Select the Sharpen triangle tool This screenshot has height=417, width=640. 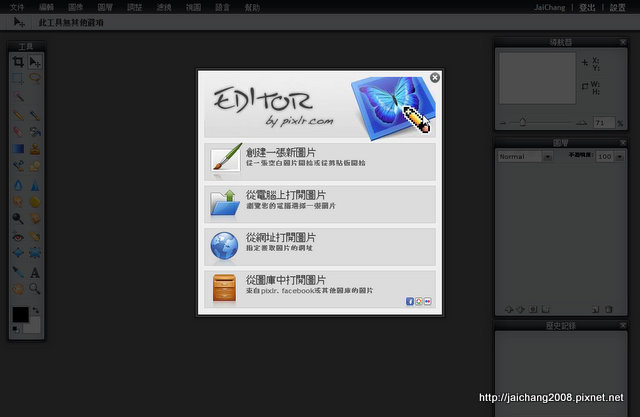35,185
